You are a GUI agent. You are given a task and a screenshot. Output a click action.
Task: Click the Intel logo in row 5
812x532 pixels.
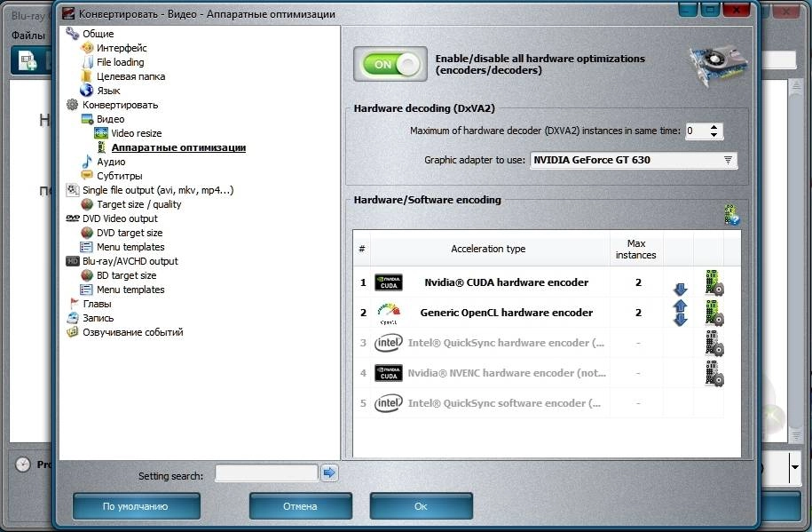coord(389,403)
